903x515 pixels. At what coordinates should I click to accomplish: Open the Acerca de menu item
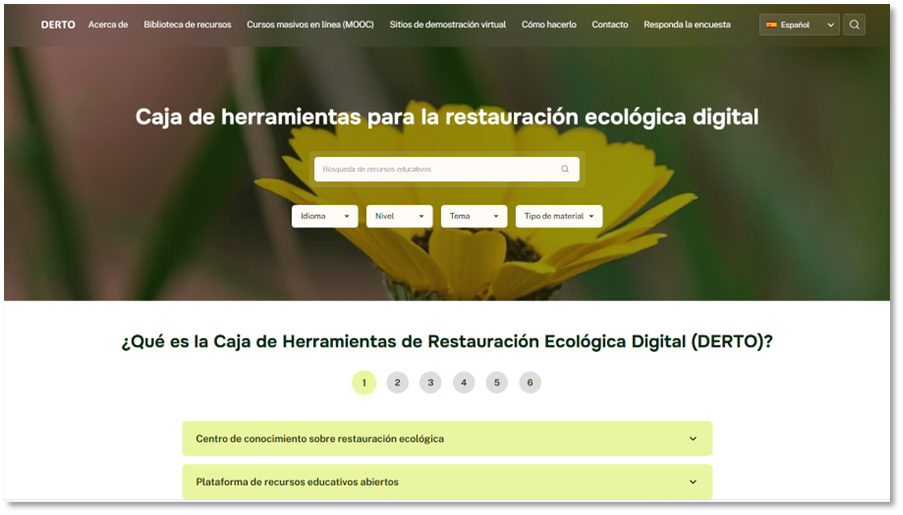coord(108,25)
